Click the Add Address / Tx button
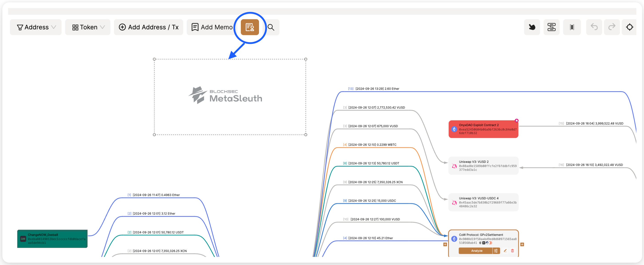644x265 pixels. point(149,27)
